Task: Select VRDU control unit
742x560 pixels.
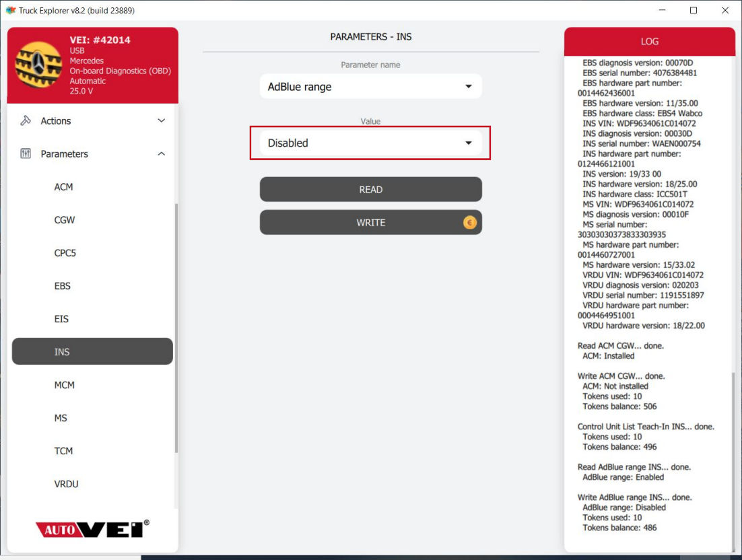Action: tap(66, 484)
